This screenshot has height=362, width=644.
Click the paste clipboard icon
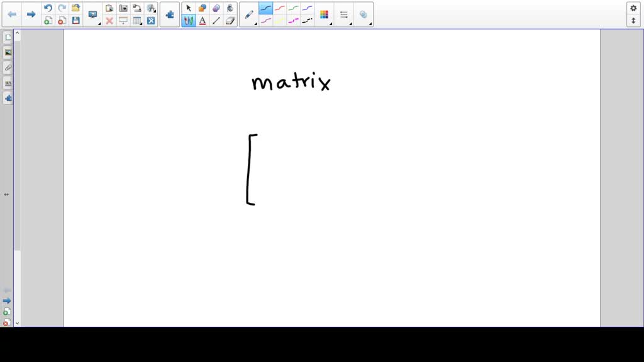click(109, 8)
